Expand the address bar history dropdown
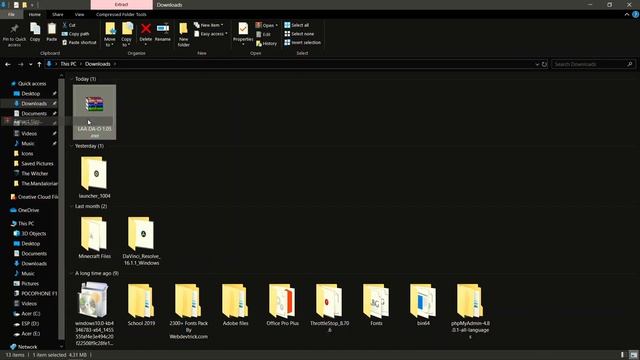 pyautogui.click(x=537, y=64)
